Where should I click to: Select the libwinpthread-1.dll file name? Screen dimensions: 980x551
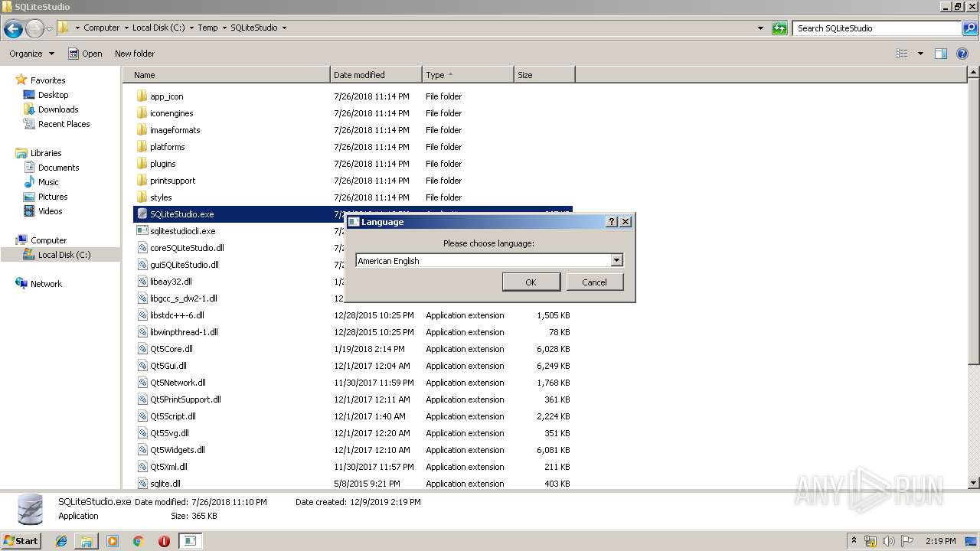pyautogui.click(x=184, y=332)
